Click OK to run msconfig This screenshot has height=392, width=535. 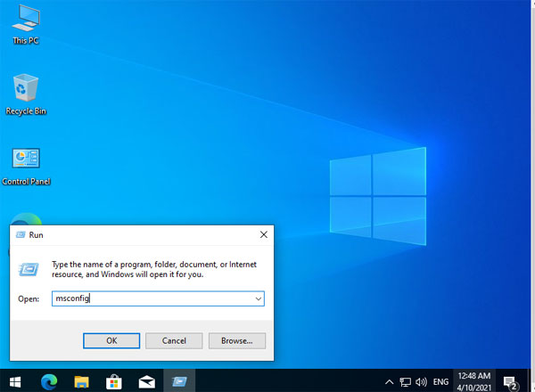pyautogui.click(x=111, y=340)
